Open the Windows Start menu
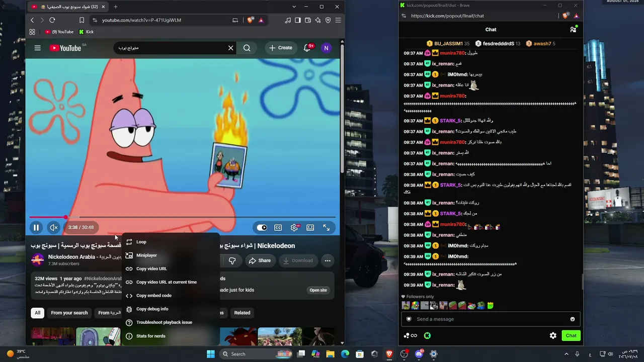Viewport: 644px width, 362px height. [x=211, y=354]
